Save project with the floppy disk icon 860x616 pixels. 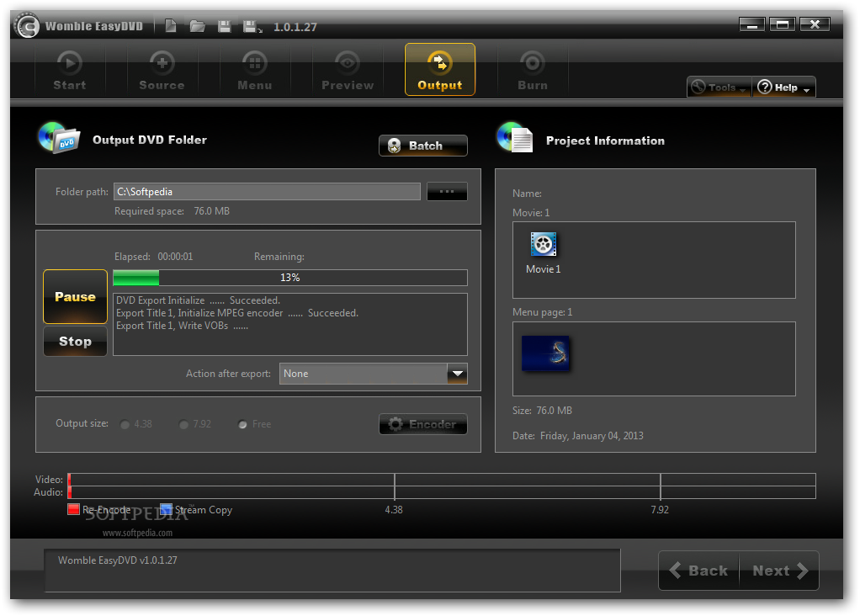pos(225,26)
